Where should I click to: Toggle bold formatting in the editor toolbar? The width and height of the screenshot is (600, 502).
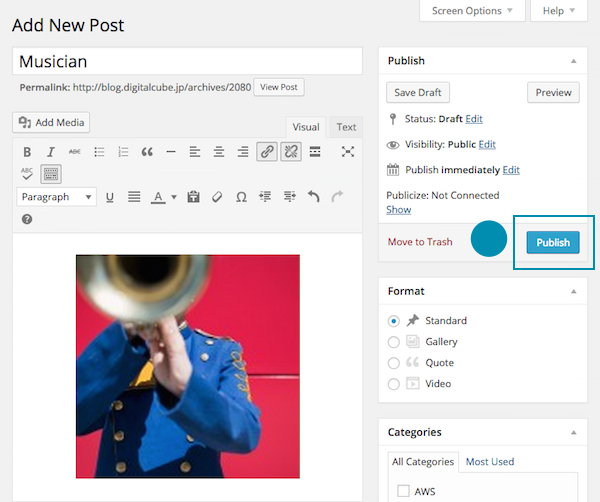click(x=27, y=152)
